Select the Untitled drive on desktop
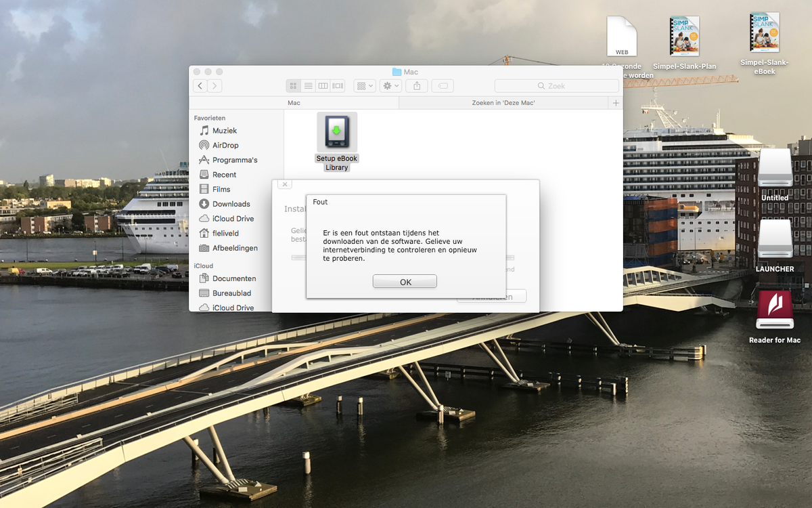812x508 pixels. [x=775, y=168]
